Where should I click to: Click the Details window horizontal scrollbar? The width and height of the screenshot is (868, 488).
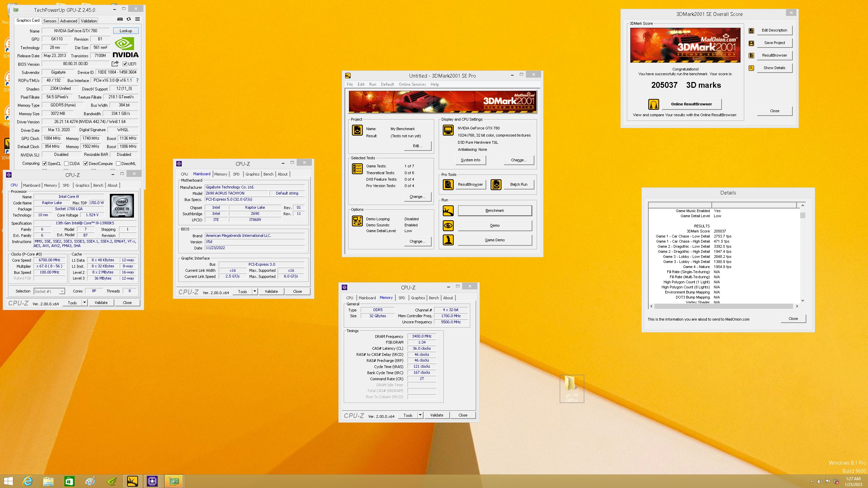[724, 306]
